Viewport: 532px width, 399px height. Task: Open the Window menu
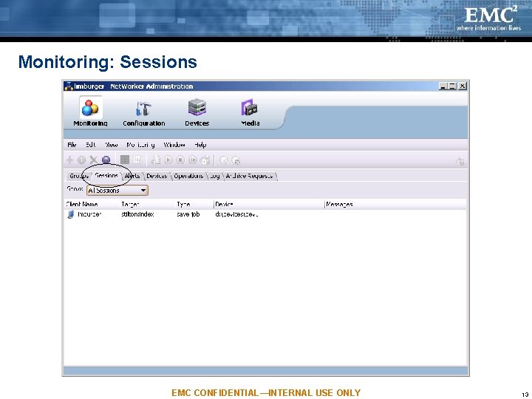174,145
